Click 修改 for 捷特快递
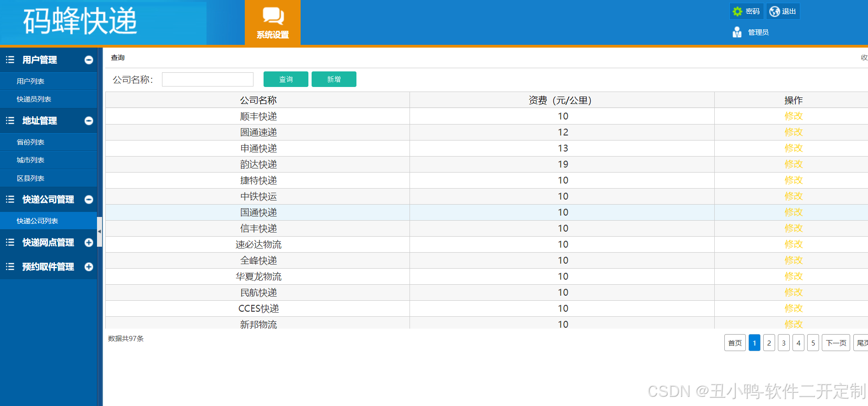Screen dimensions: 868x406 tap(794, 180)
